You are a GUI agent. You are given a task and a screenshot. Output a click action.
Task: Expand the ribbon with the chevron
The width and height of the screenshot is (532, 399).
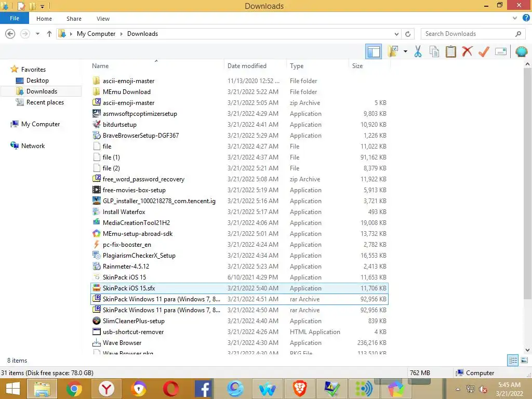pyautogui.click(x=515, y=18)
